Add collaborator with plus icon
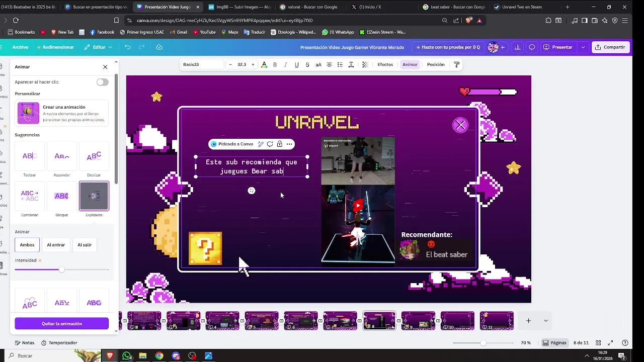644x362 pixels. pos(503,47)
